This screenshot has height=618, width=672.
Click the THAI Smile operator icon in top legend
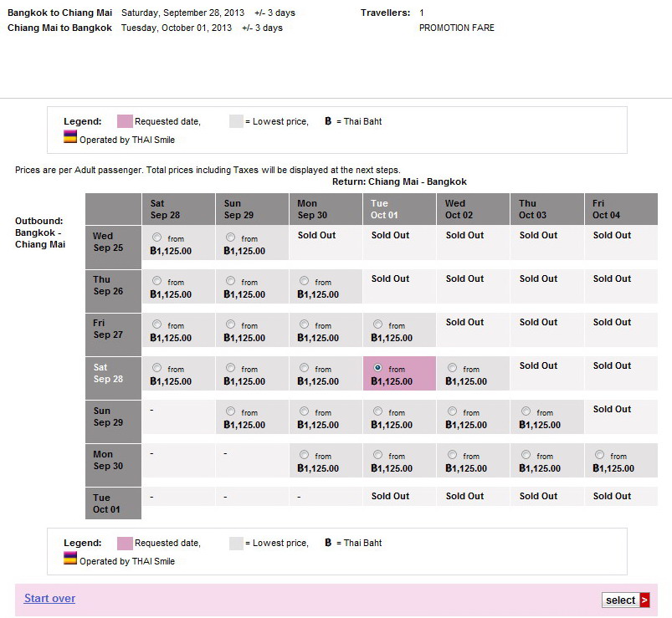(70, 137)
